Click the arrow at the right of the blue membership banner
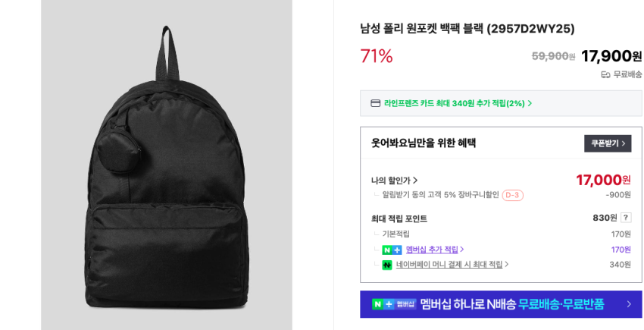This screenshot has width=644, height=330. click(629, 304)
